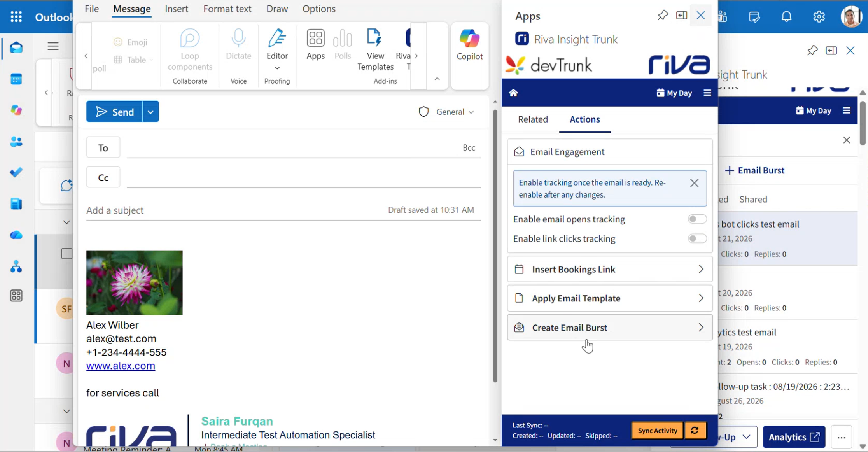Open Copilot in the left sidebar
This screenshot has width=868, height=452.
pos(16,110)
